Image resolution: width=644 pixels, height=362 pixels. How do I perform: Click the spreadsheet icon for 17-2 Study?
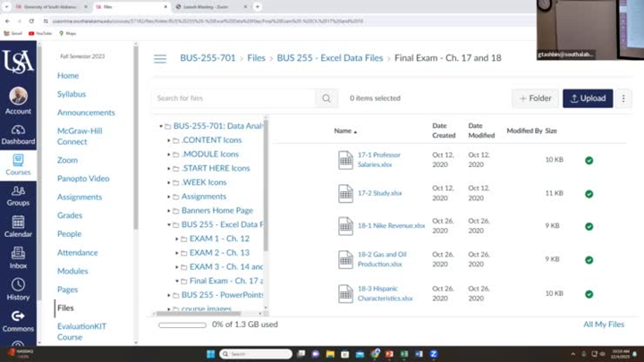tap(345, 194)
